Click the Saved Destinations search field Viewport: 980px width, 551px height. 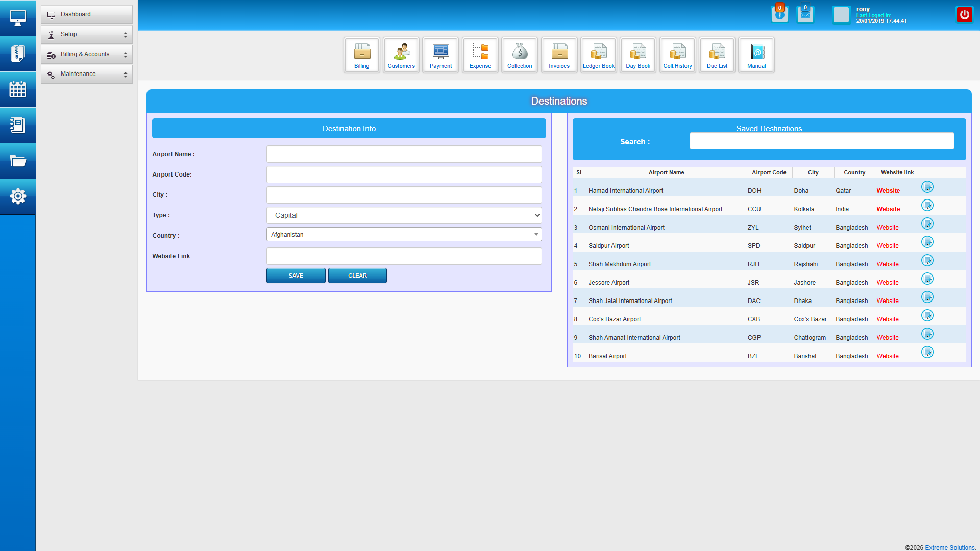click(821, 141)
